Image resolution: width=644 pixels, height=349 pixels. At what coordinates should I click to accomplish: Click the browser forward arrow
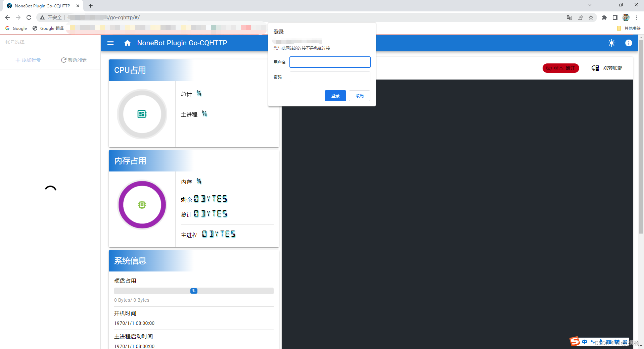click(x=18, y=17)
